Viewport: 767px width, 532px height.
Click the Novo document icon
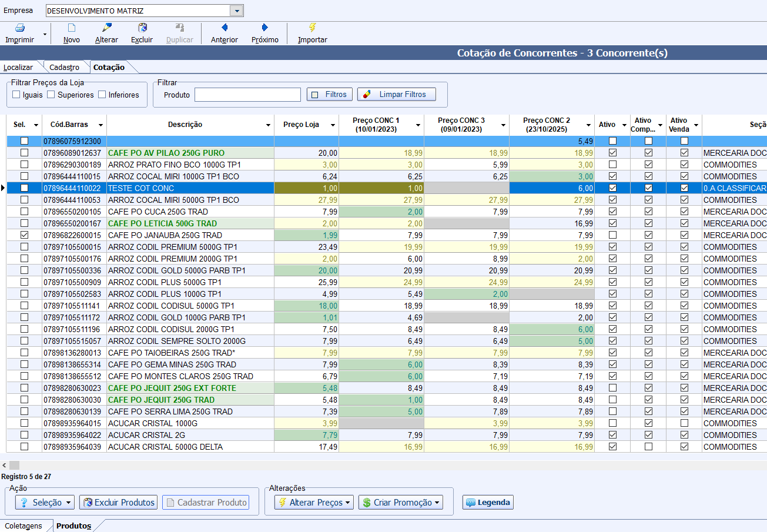pos(72,28)
